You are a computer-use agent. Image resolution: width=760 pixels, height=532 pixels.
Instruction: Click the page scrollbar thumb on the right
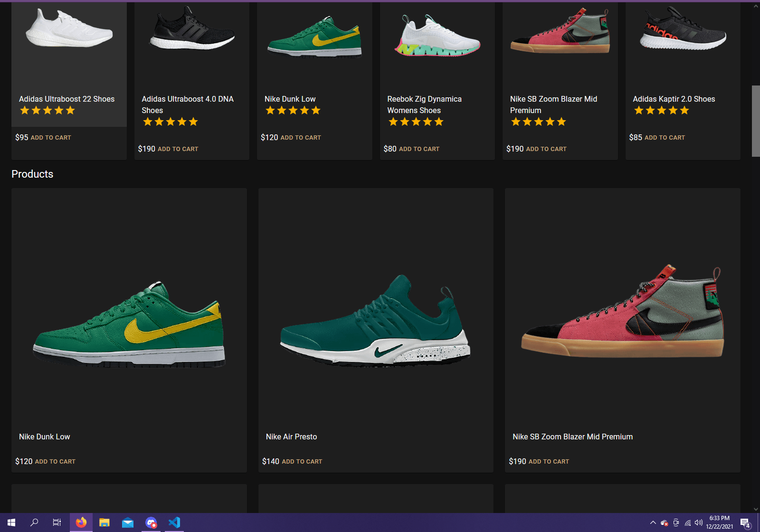[x=755, y=121]
